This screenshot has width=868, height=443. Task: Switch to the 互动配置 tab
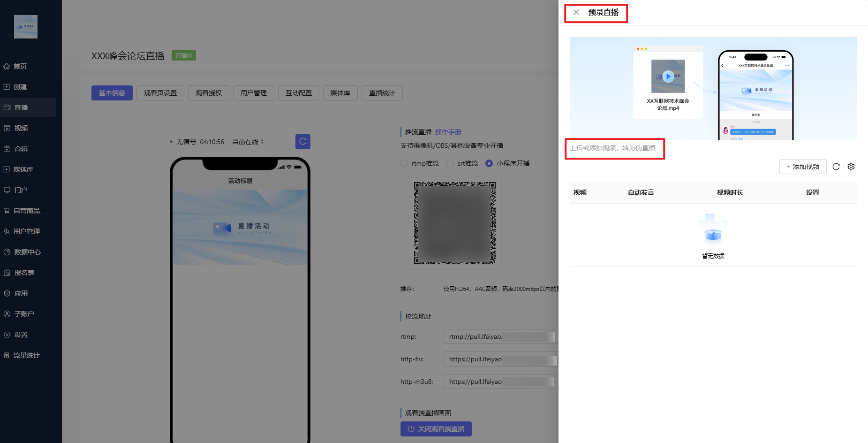pyautogui.click(x=298, y=93)
